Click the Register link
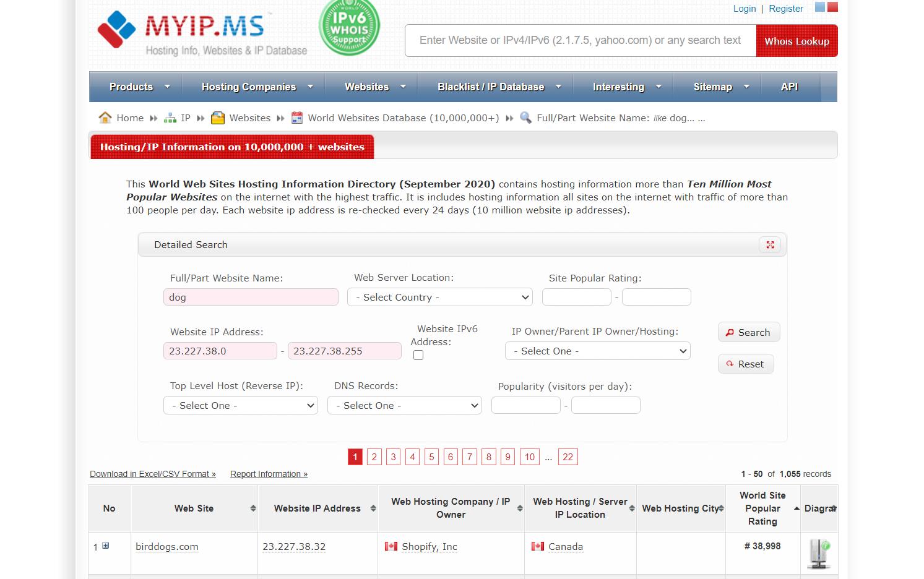This screenshot has width=924, height=579. (x=786, y=9)
